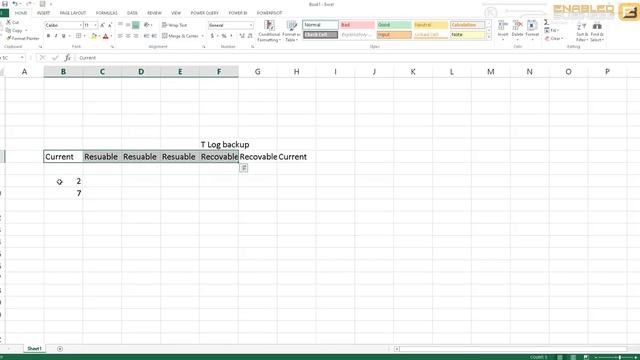Click the AutoSum sigma icon
The height and width of the screenshot is (360, 640).
(547, 22)
